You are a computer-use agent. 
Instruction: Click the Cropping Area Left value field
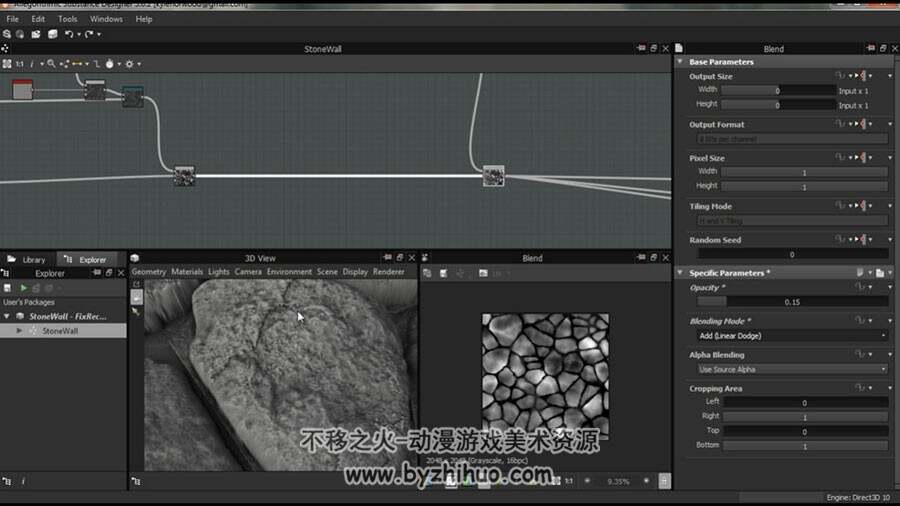pyautogui.click(x=805, y=403)
